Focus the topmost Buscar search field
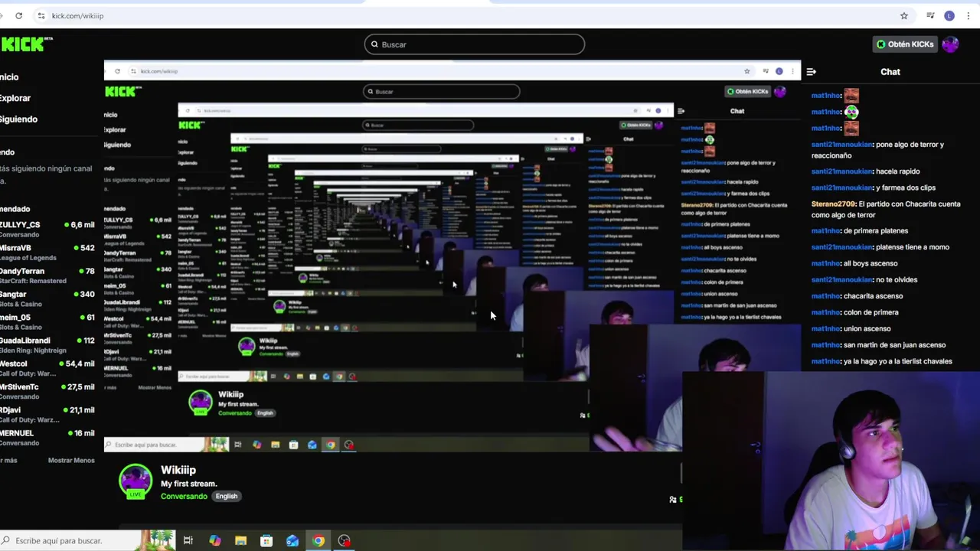 click(475, 44)
